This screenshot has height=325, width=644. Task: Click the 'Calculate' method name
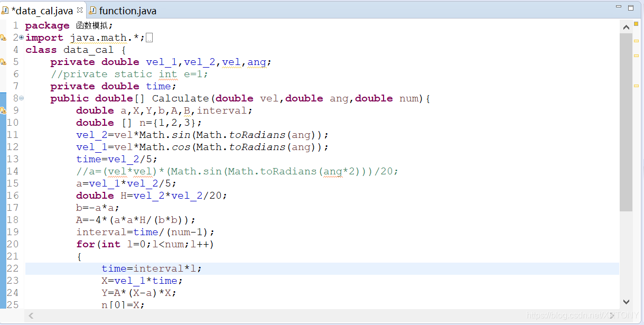180,98
